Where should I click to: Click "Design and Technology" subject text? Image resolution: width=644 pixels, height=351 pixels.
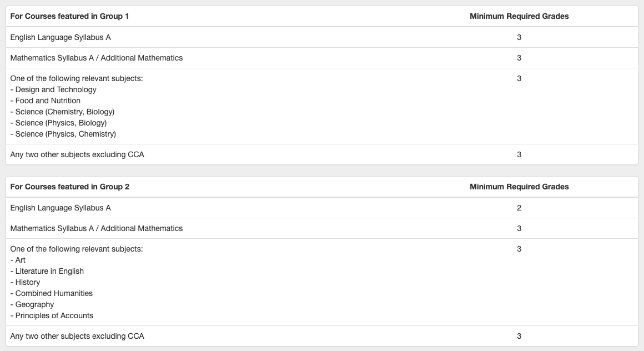pyautogui.click(x=56, y=89)
